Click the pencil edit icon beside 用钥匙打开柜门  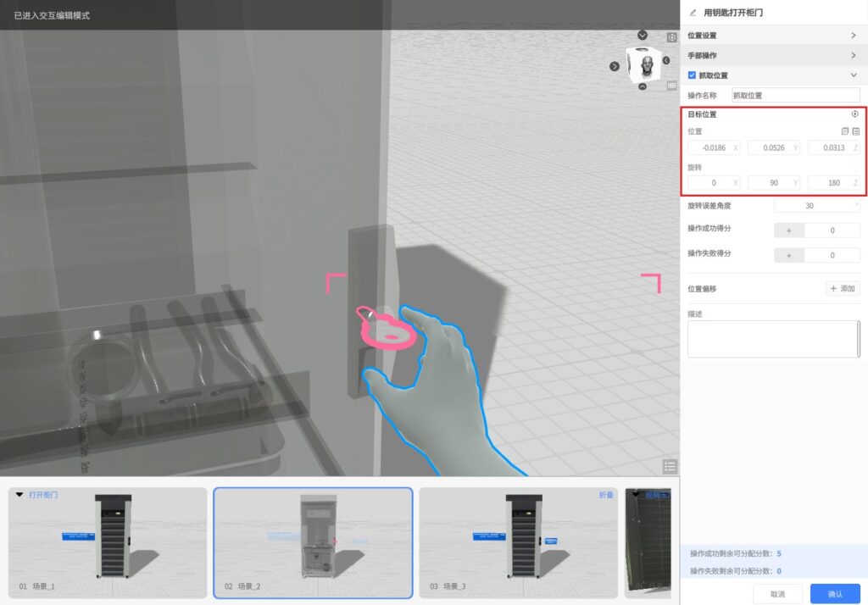click(x=693, y=13)
